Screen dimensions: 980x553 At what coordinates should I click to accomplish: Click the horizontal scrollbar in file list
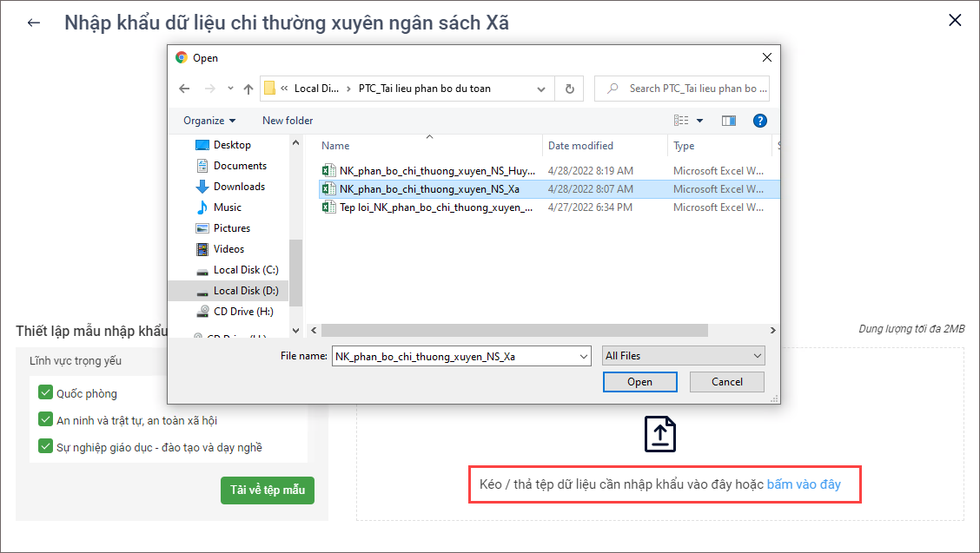pos(514,331)
